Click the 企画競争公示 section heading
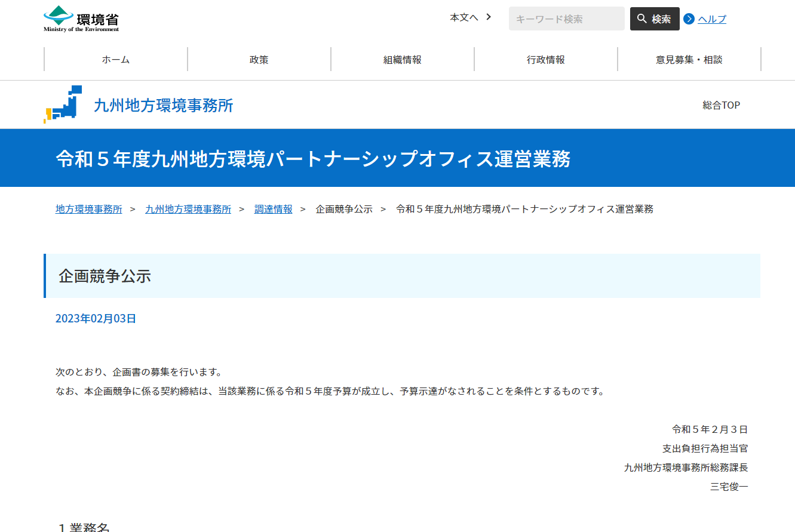 tap(105, 276)
